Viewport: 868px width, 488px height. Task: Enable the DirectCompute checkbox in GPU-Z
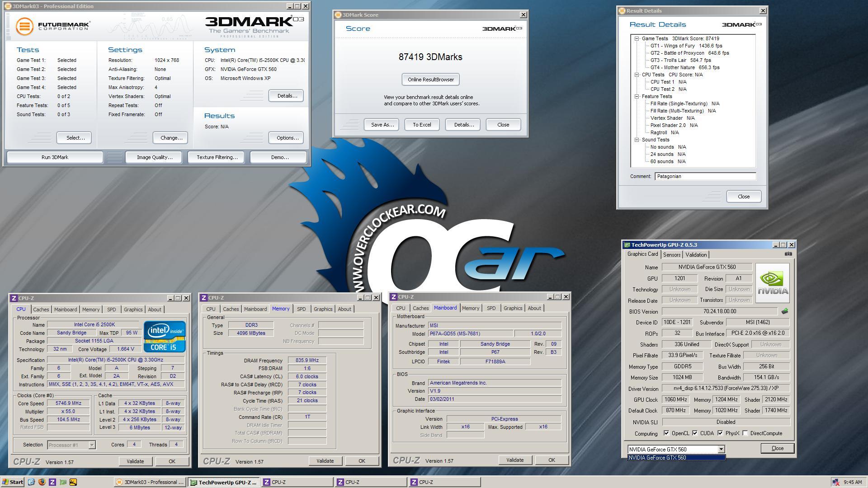point(745,433)
